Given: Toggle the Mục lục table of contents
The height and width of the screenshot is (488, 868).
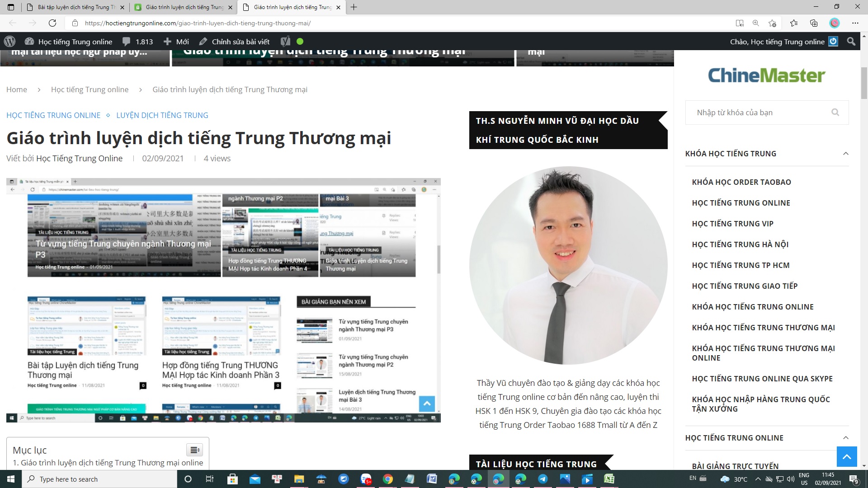Looking at the screenshot, I should 195,450.
